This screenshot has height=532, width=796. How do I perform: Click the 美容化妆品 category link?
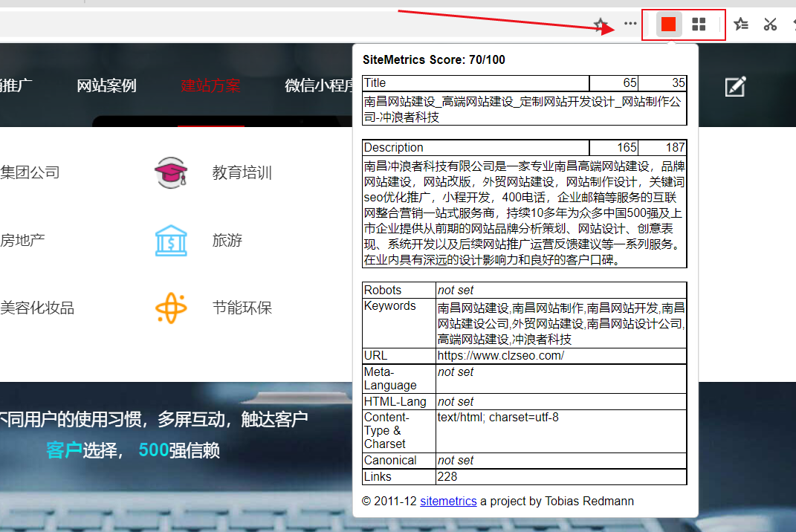[37, 308]
